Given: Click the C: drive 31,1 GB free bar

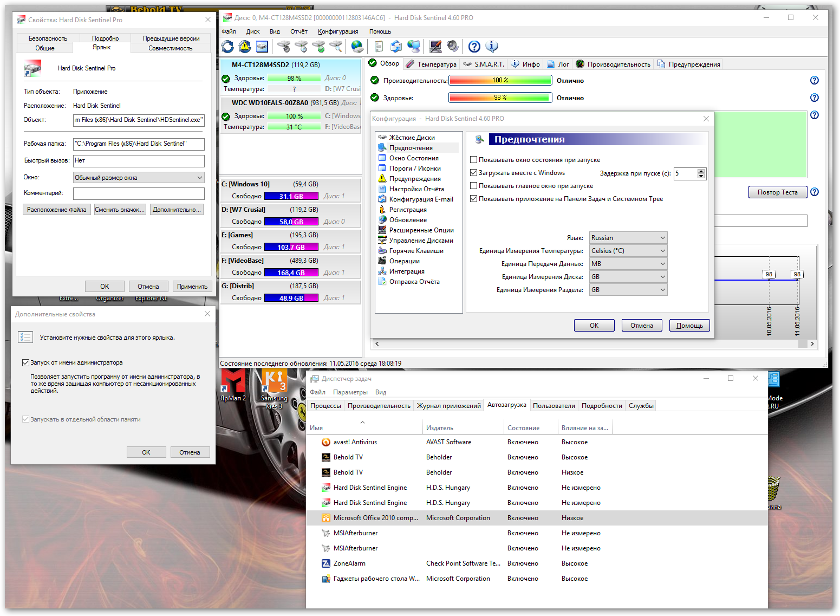Looking at the screenshot, I should [x=291, y=196].
